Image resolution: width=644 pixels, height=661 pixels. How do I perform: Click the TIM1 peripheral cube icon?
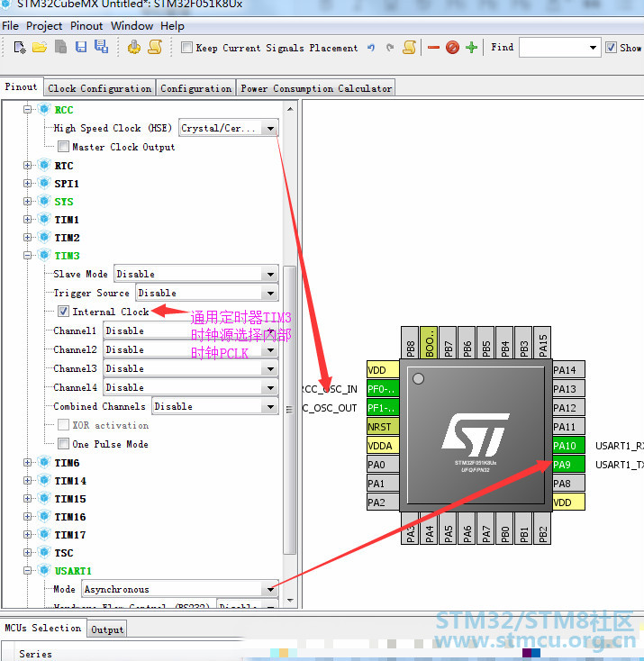click(x=44, y=219)
